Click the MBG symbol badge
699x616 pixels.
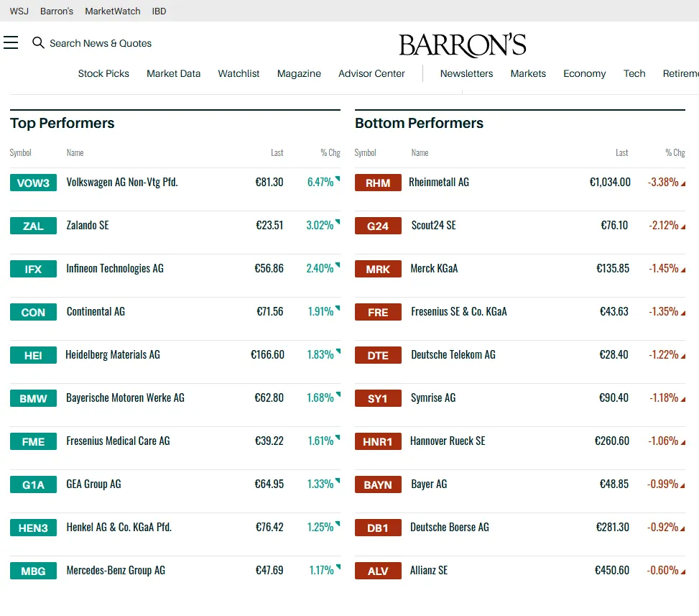(x=34, y=571)
